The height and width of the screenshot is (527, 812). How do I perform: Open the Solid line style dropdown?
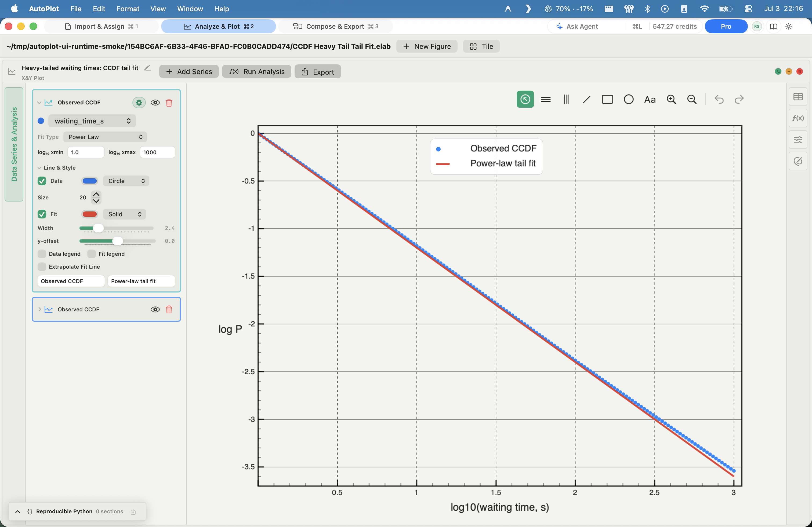pos(124,214)
